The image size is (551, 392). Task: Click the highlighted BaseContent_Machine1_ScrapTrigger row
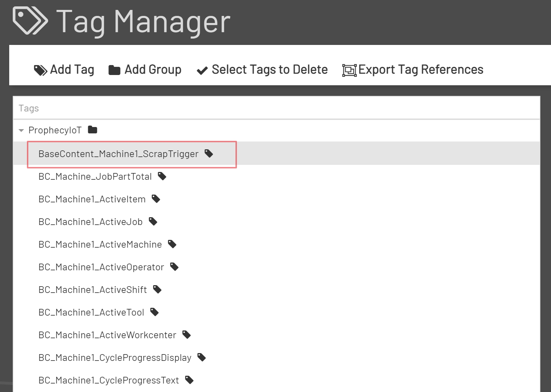tap(118, 154)
